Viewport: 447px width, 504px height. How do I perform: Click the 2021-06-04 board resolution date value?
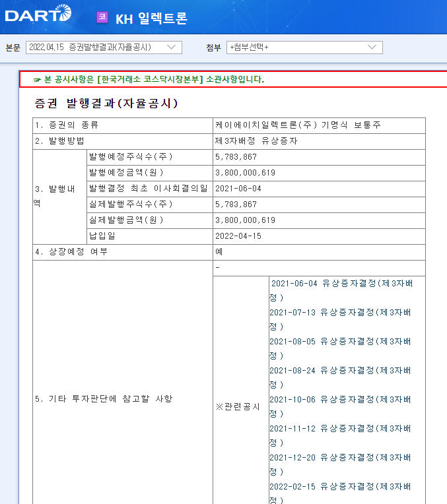coord(238,189)
